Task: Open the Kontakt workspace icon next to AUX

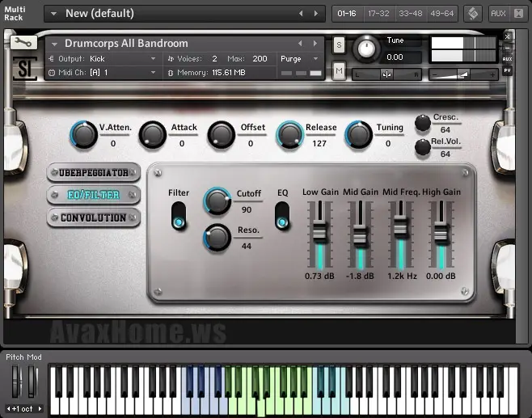Action: click(473, 14)
